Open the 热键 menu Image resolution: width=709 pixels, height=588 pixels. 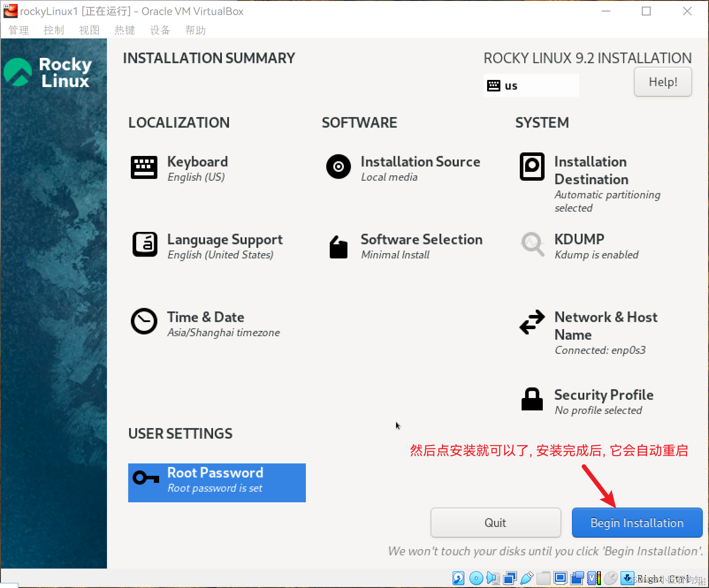pos(125,30)
